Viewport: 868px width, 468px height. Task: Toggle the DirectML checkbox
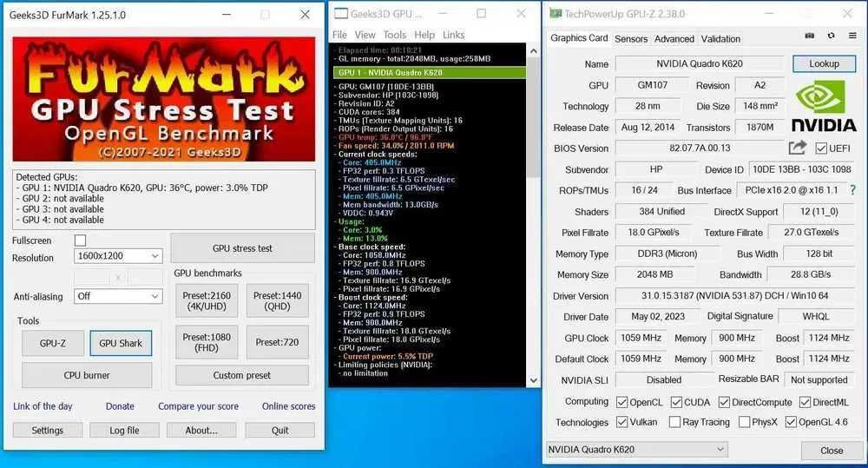[805, 402]
